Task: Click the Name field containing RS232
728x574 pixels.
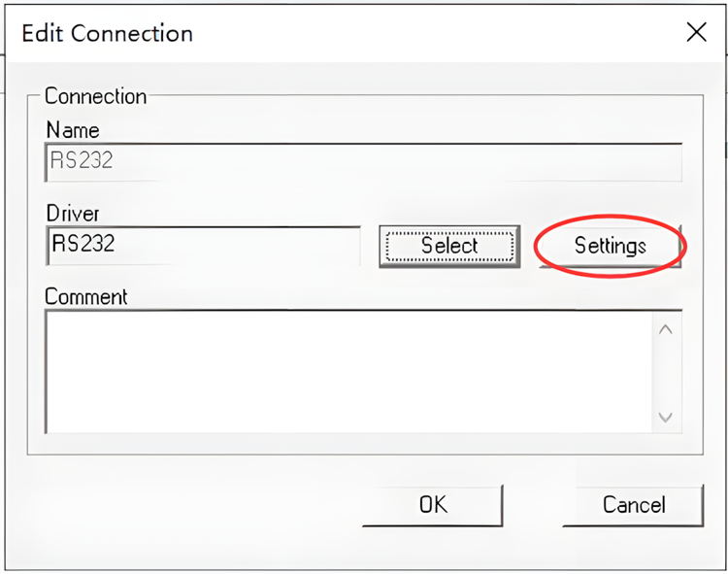Action: point(363,162)
